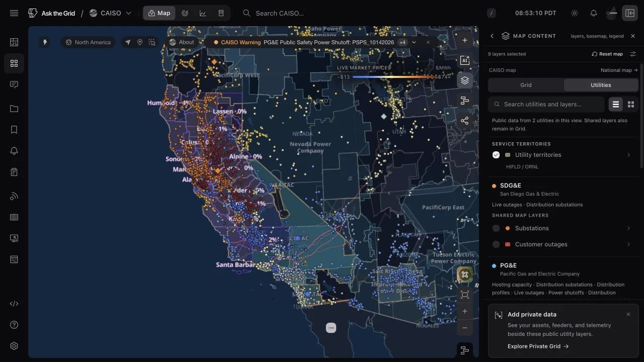The width and height of the screenshot is (644, 362).
Task: Select the Map view tab
Action: click(x=159, y=13)
